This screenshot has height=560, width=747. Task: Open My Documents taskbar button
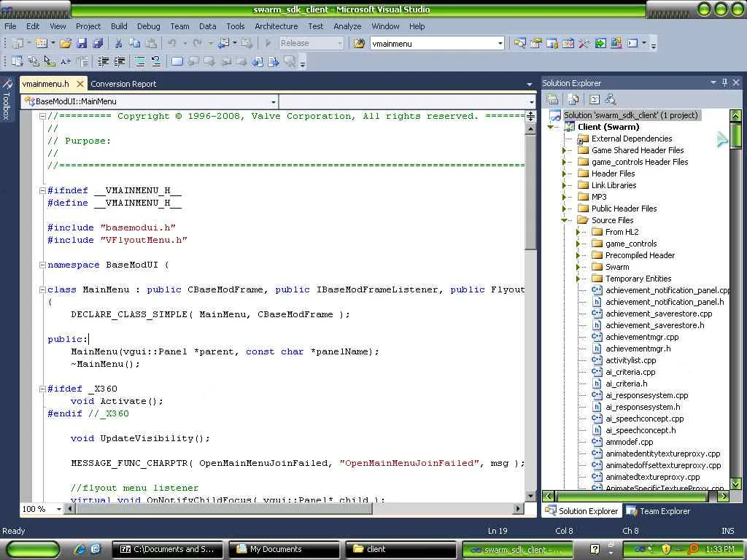click(x=285, y=550)
